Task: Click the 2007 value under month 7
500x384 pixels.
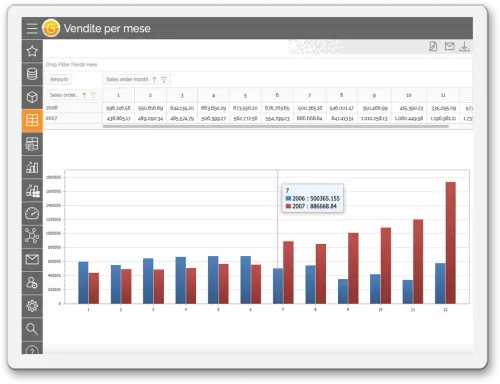Action: [310, 118]
